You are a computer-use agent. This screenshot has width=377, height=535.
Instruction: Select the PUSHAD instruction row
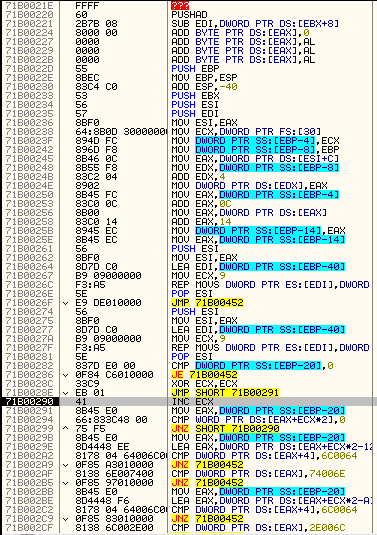pyautogui.click(x=188, y=15)
